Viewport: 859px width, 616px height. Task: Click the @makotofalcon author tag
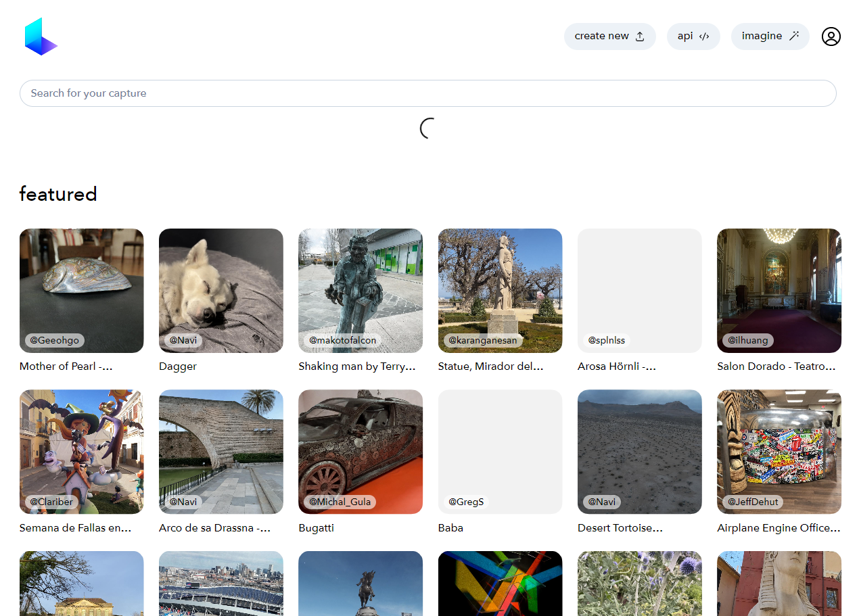342,340
